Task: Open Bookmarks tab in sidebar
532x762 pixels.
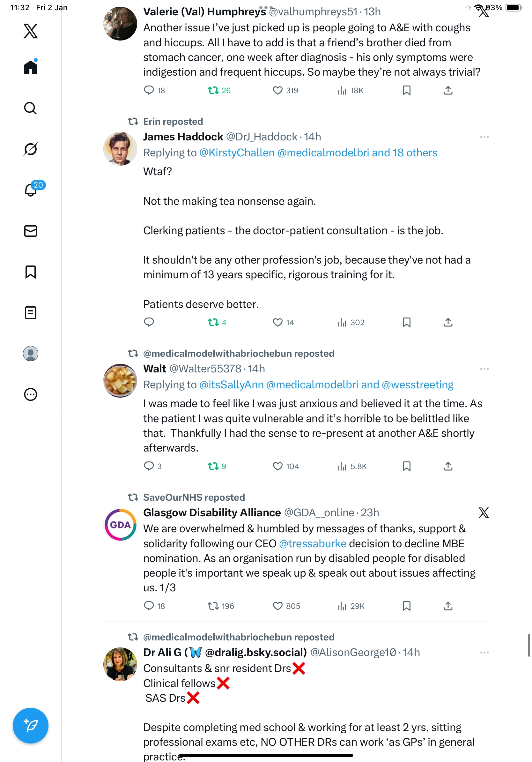Action: pyautogui.click(x=31, y=272)
